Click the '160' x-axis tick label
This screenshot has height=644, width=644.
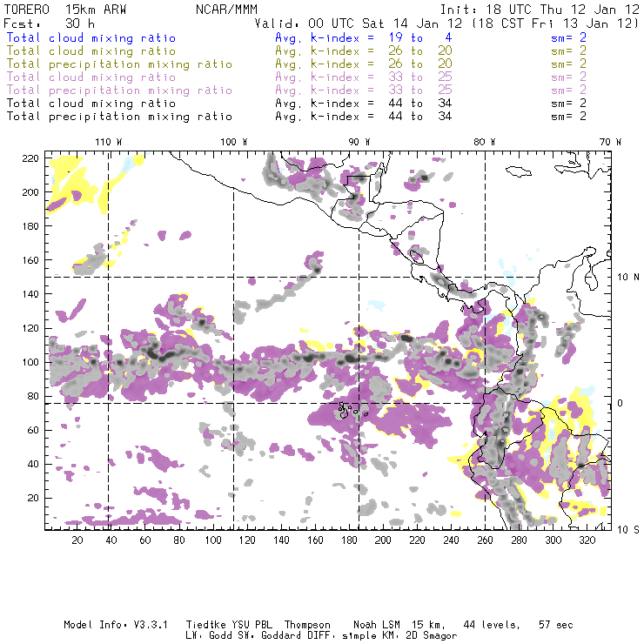pos(315,540)
